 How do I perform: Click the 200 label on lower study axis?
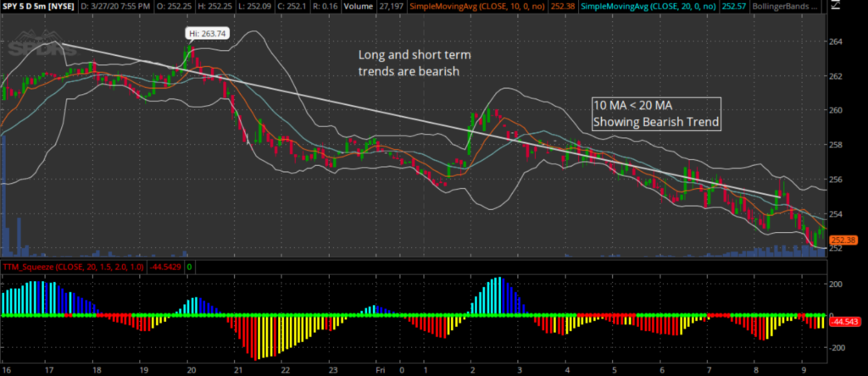(837, 284)
